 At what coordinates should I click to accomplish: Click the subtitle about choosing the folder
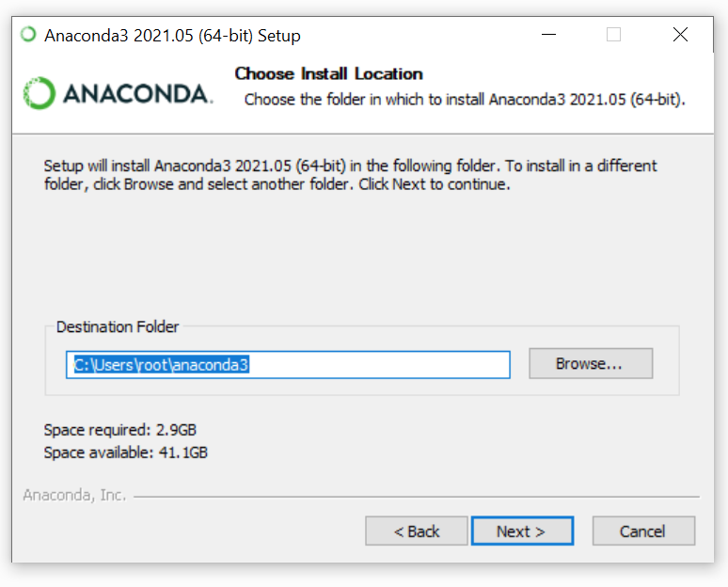coord(465,100)
